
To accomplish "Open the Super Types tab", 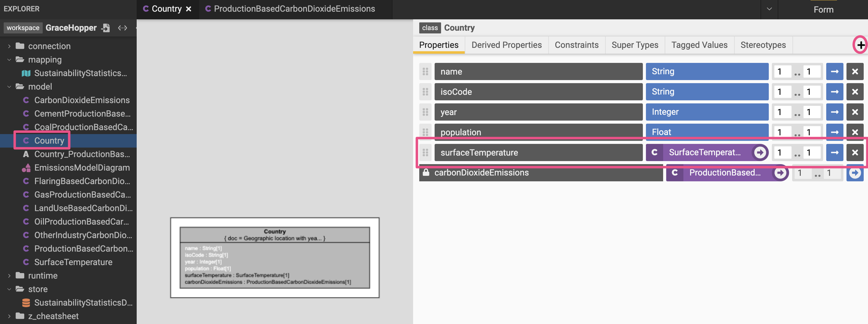I will coord(635,45).
